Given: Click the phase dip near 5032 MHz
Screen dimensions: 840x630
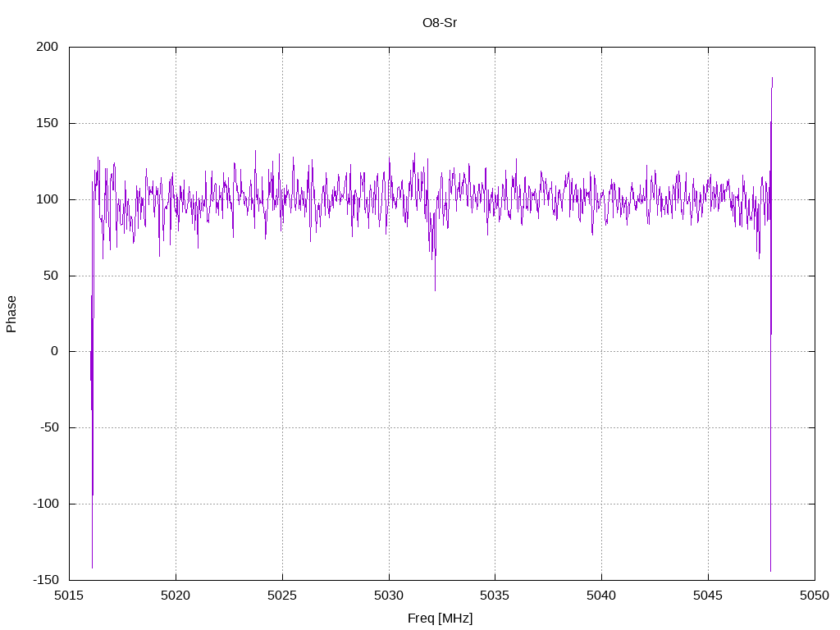Looking at the screenshot, I should click(435, 290).
